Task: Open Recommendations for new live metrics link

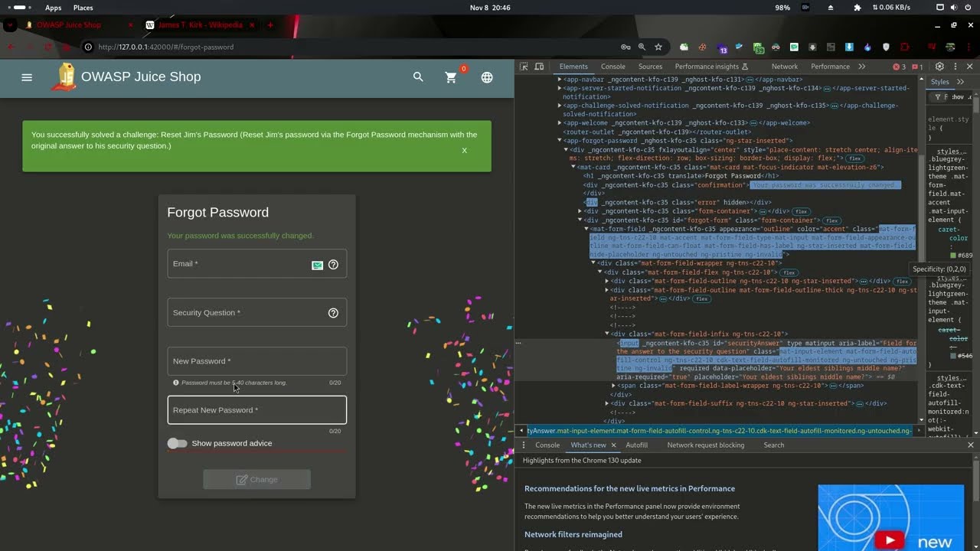Action: click(x=629, y=489)
